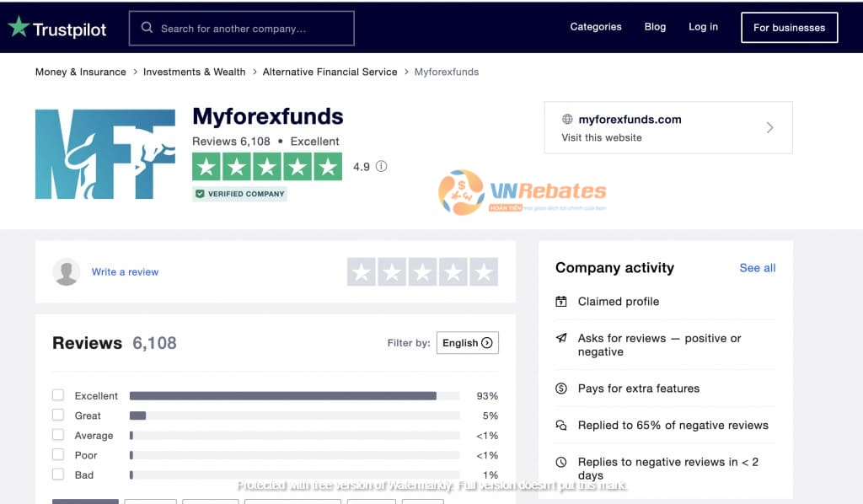863x504 pixels.
Task: Click the Search for another company field
Action: click(x=242, y=28)
